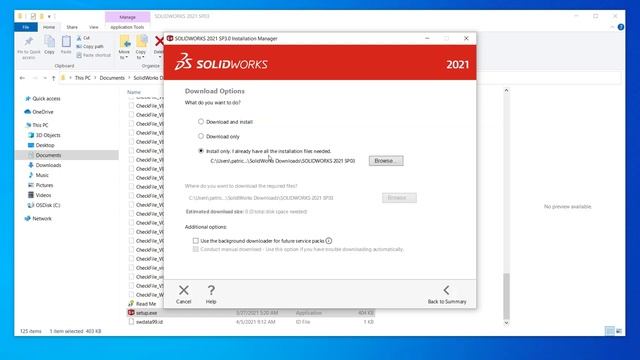Select the swdata99.id file
This screenshot has height=360, width=640.
coord(149,322)
